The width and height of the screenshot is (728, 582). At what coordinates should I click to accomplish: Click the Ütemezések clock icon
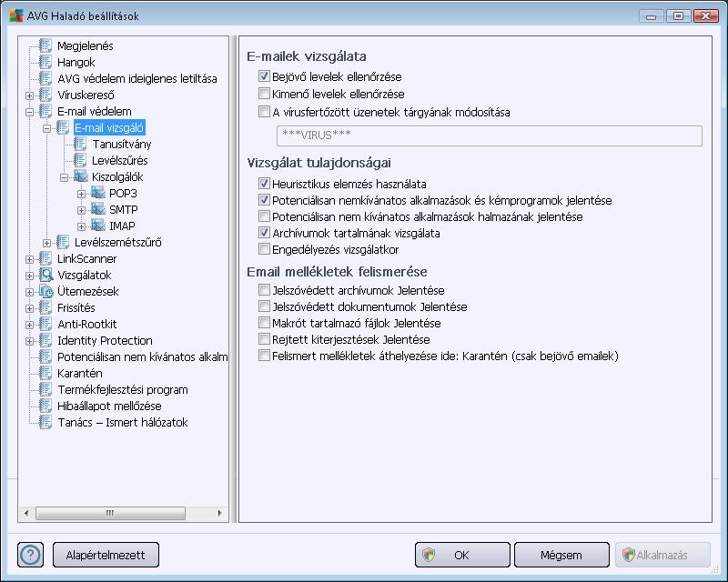coord(46,291)
